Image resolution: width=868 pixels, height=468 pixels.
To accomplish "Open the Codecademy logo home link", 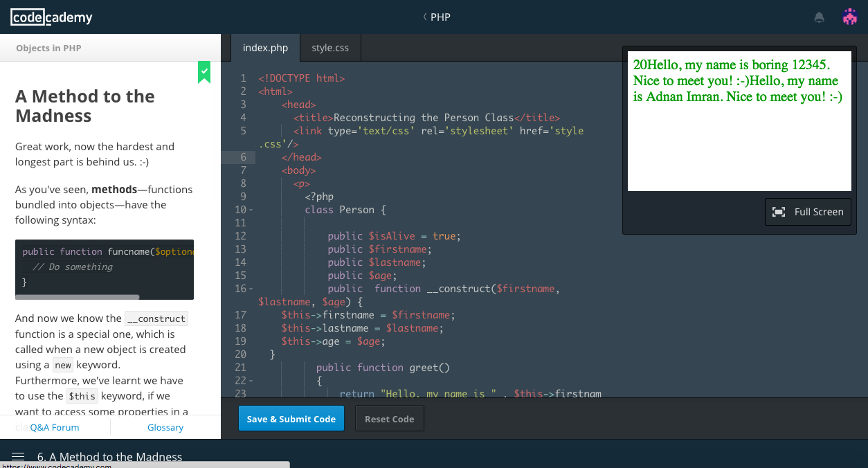I will coord(51,17).
